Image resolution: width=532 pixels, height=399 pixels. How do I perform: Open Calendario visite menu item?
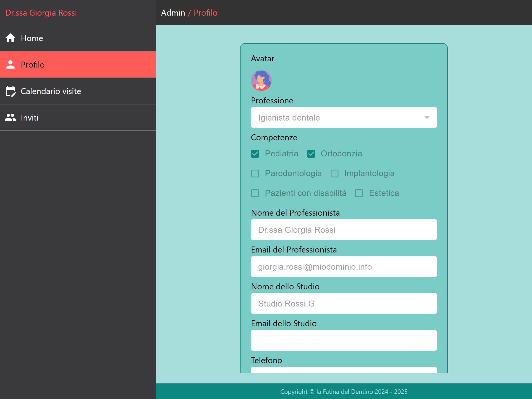pos(51,91)
